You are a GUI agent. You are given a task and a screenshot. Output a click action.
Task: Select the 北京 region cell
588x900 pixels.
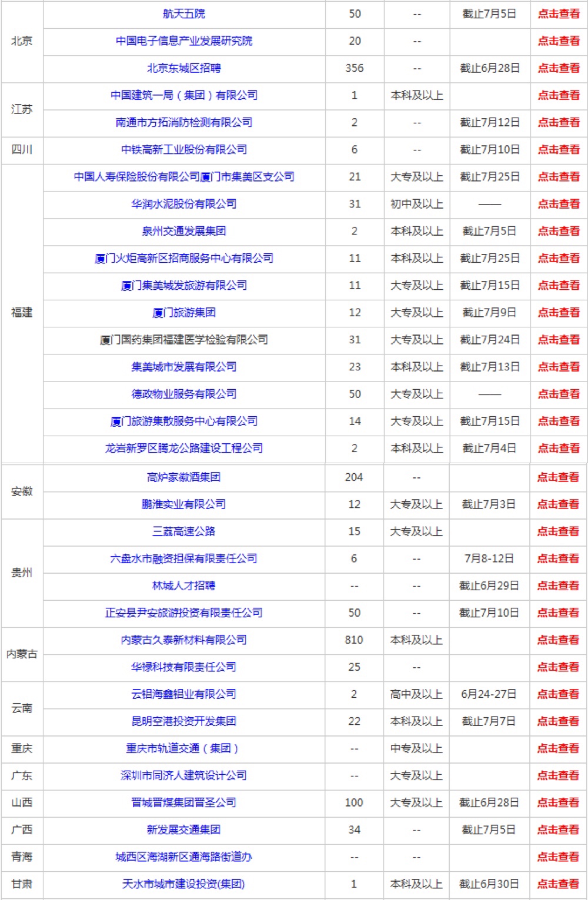coord(22,41)
